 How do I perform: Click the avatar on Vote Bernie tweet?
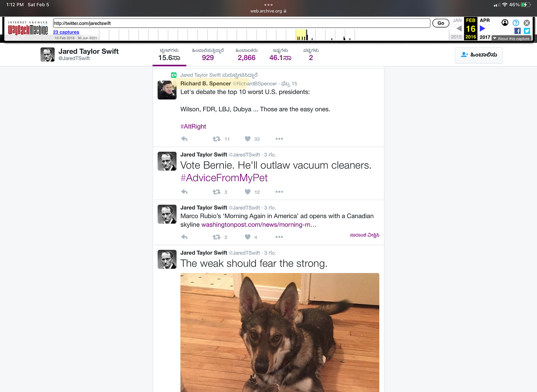point(167,161)
